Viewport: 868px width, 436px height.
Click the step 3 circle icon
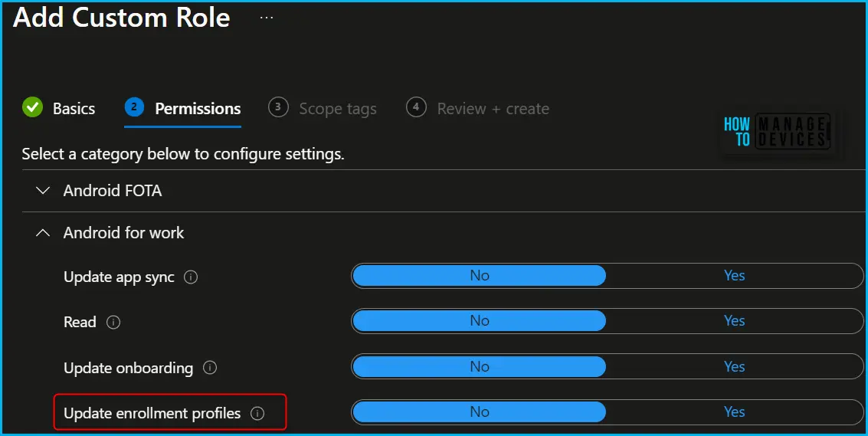pos(278,107)
